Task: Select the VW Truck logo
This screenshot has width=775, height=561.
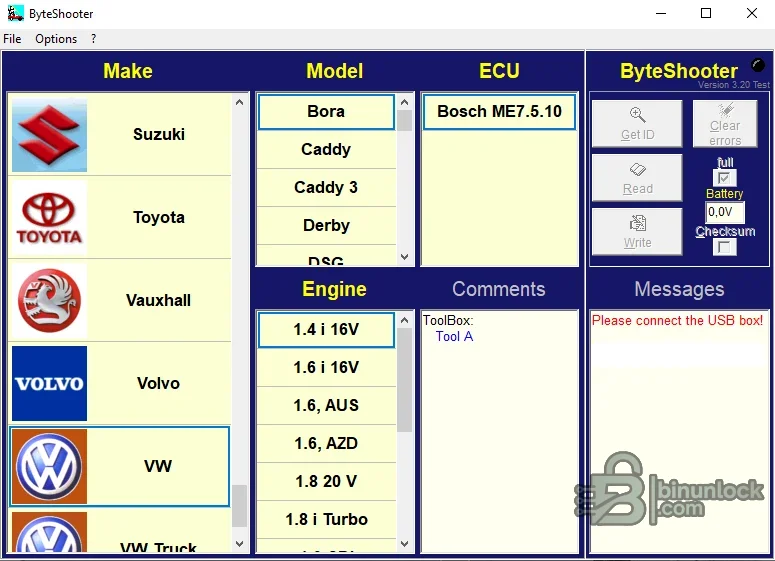Action: coord(49,532)
